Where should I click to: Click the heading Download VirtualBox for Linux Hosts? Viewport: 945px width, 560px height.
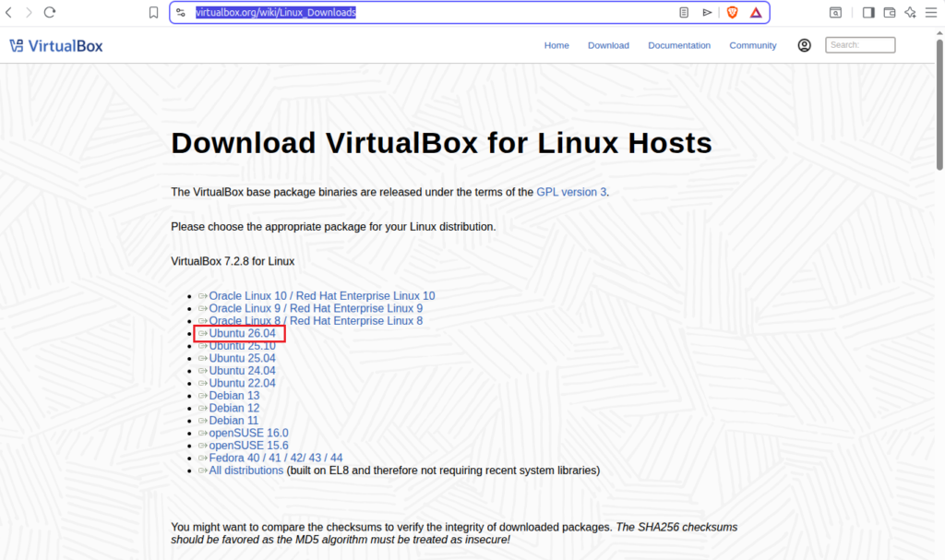pos(441,144)
